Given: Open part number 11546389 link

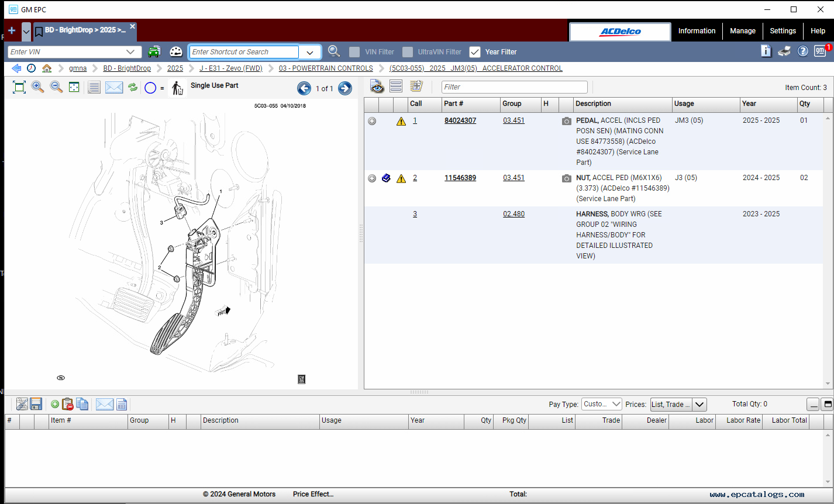Looking at the screenshot, I should [460, 178].
